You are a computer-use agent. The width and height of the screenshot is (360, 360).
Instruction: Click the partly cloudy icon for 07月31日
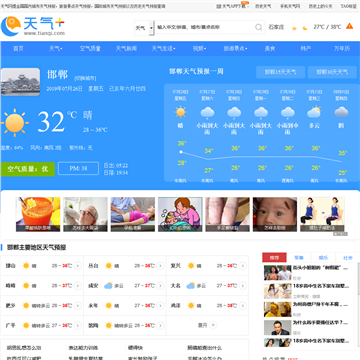314,112
